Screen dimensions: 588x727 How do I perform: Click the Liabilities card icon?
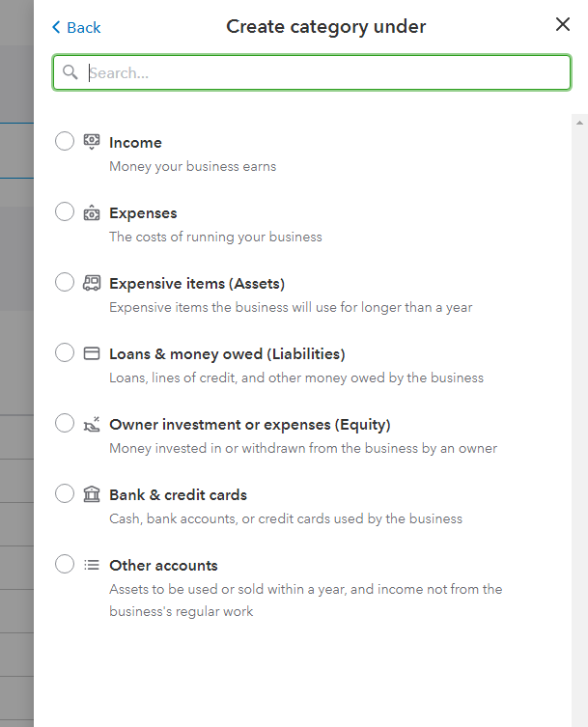click(x=92, y=353)
